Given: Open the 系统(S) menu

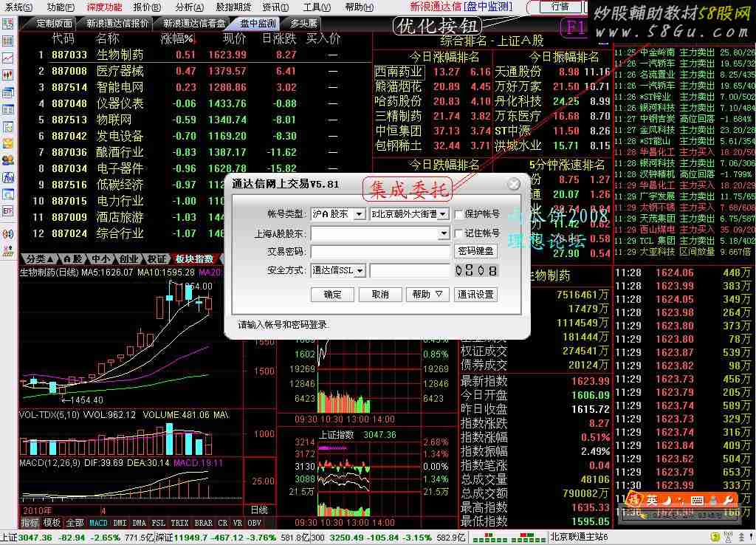Looking at the screenshot, I should pyautogui.click(x=18, y=7).
